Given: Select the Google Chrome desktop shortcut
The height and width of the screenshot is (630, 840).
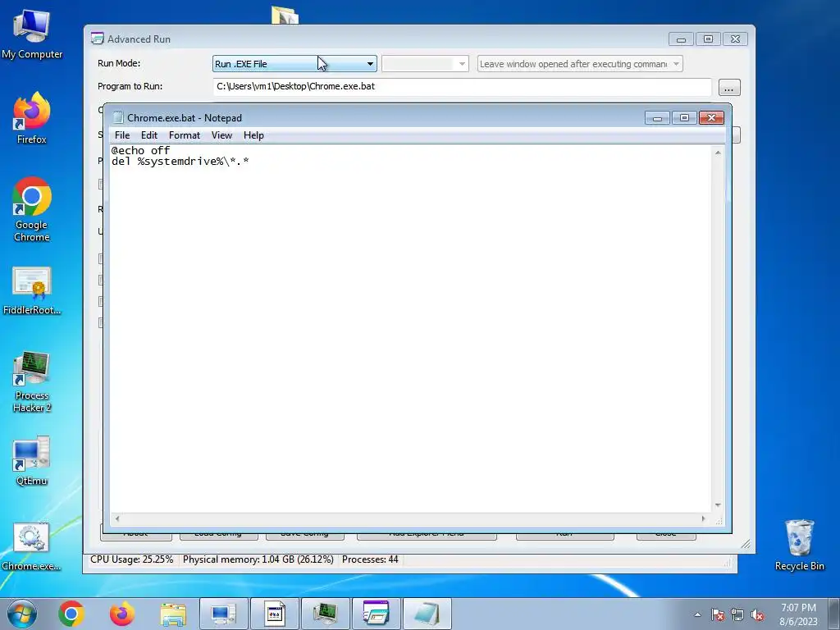Looking at the screenshot, I should click(x=32, y=209).
